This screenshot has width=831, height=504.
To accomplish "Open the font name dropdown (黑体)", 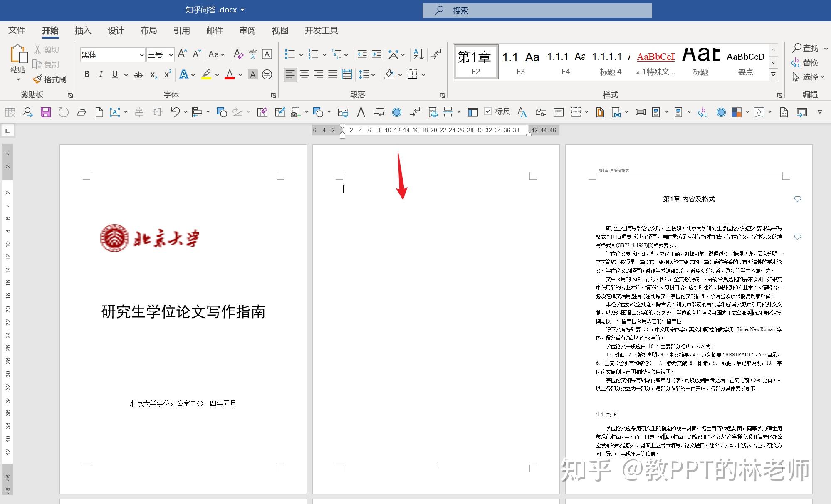I will click(x=141, y=55).
